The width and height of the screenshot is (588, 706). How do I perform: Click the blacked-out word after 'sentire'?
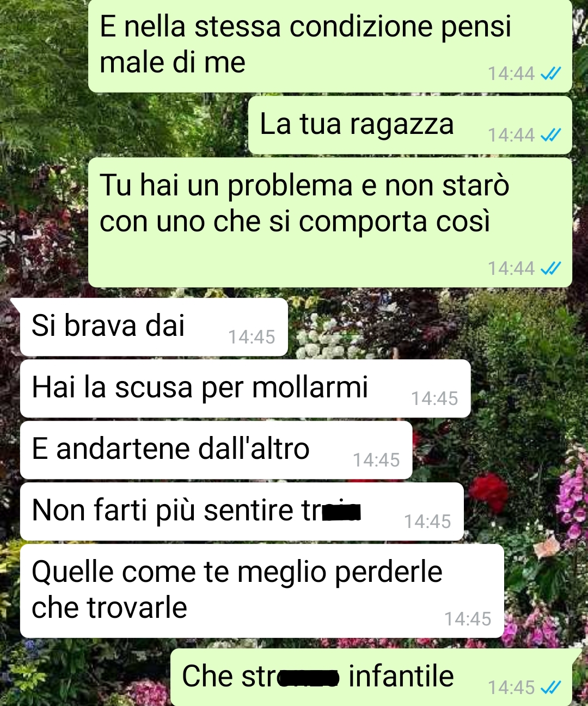click(341, 512)
